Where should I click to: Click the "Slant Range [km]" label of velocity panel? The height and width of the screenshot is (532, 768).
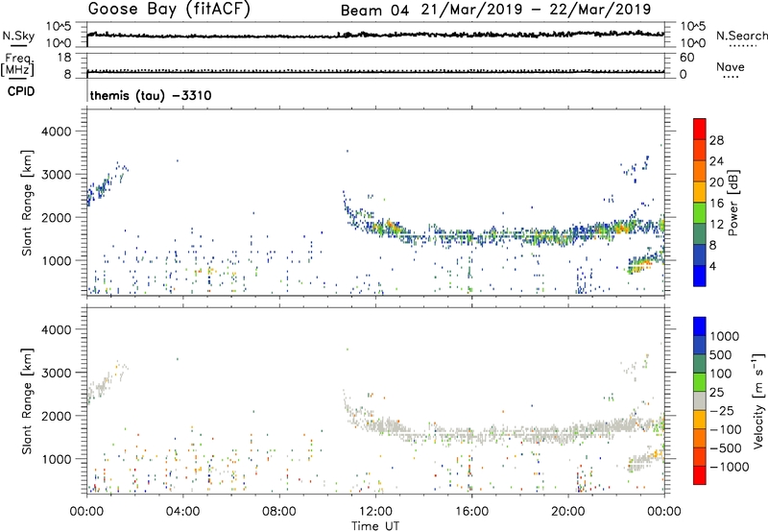(27, 401)
